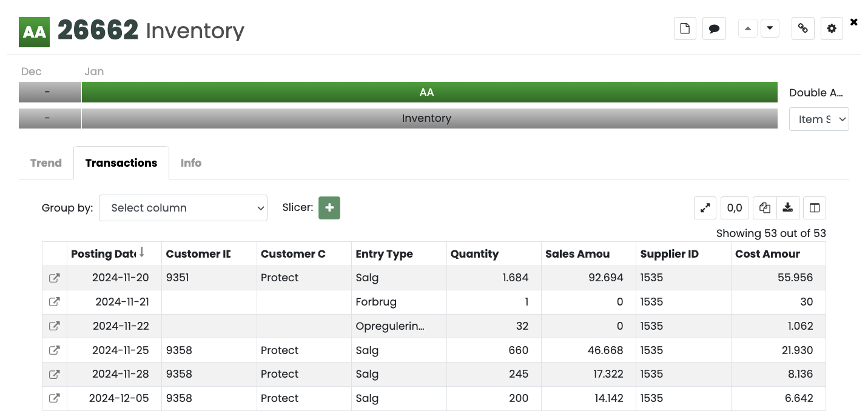Close the inventory panel with X

click(x=853, y=22)
